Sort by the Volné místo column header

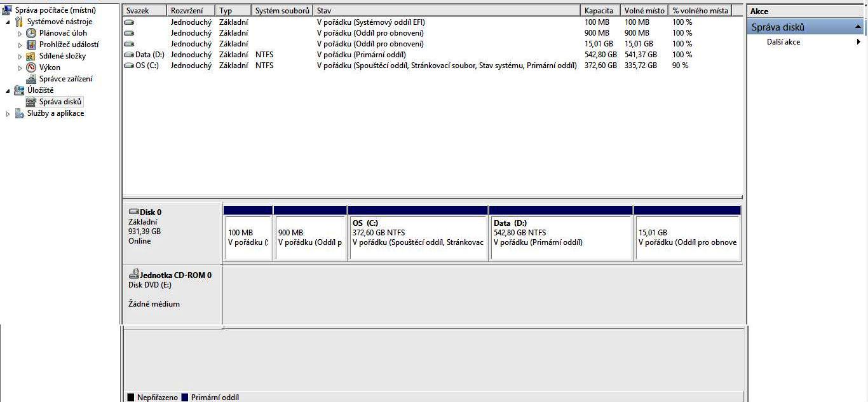(645, 11)
